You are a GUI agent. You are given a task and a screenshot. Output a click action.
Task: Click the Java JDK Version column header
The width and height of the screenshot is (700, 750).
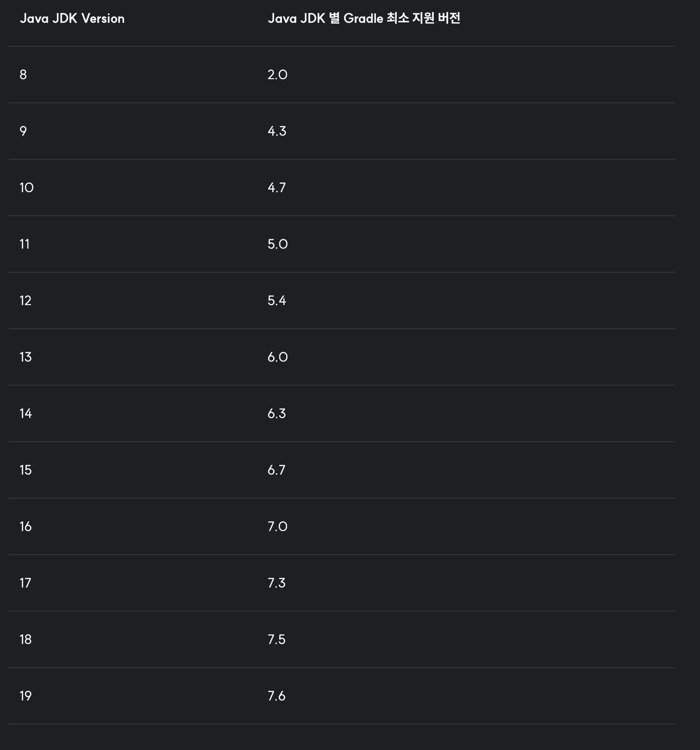[x=72, y=19]
